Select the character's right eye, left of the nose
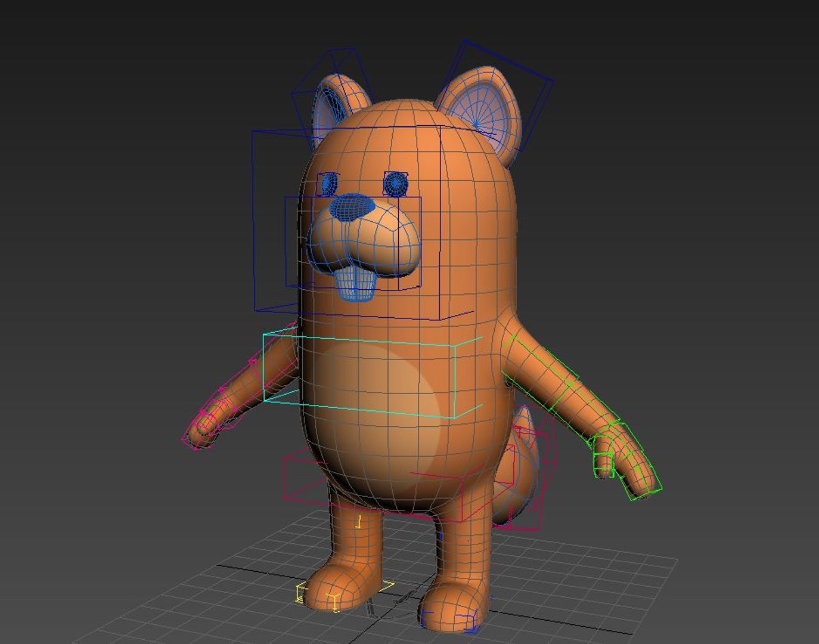The width and height of the screenshot is (819, 644). pos(329,184)
